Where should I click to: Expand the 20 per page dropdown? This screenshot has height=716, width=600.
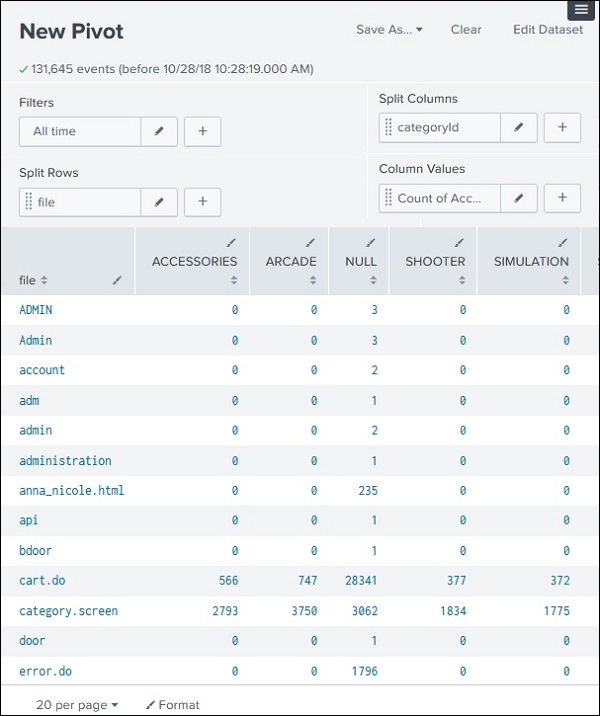tap(77, 705)
